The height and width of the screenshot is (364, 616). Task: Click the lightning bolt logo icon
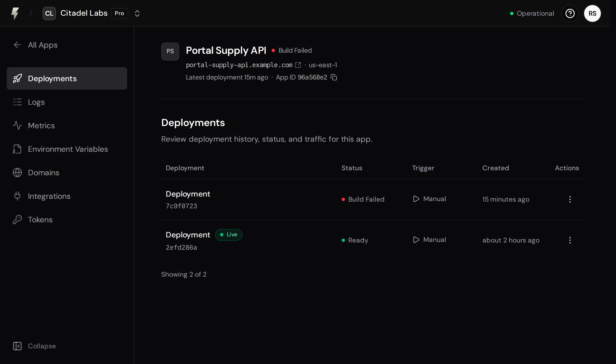click(15, 13)
